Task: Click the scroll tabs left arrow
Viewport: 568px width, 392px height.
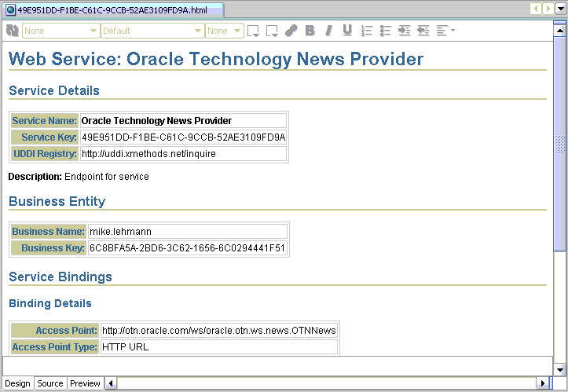Action: coord(536,9)
